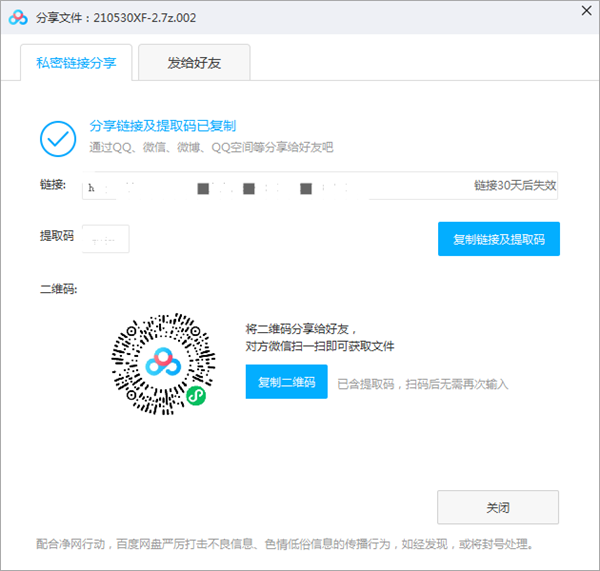Click the blue checkmark success icon
Screen dimensions: 600x571
tap(58, 139)
